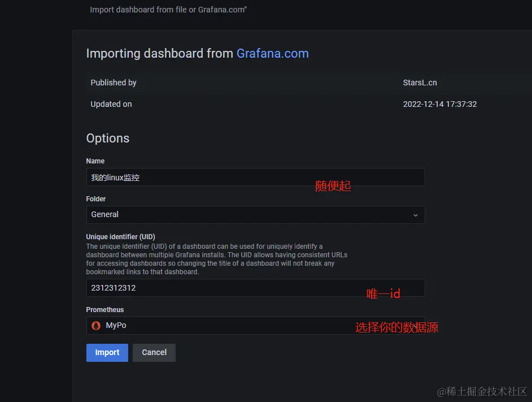This screenshot has width=532, height=402.
Task: Click the Prometheus flame icon next to MyPo
Action: coord(96,326)
